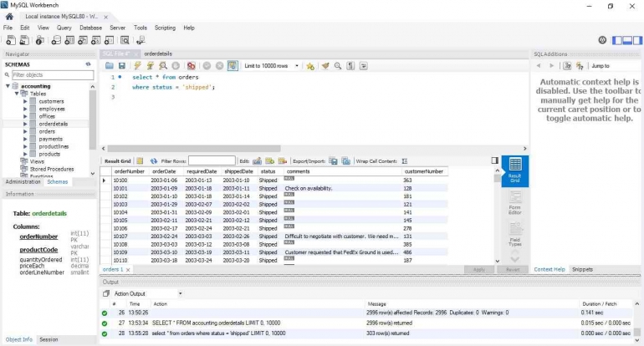
Task: Open the Snippets tab
Action: click(x=582, y=270)
